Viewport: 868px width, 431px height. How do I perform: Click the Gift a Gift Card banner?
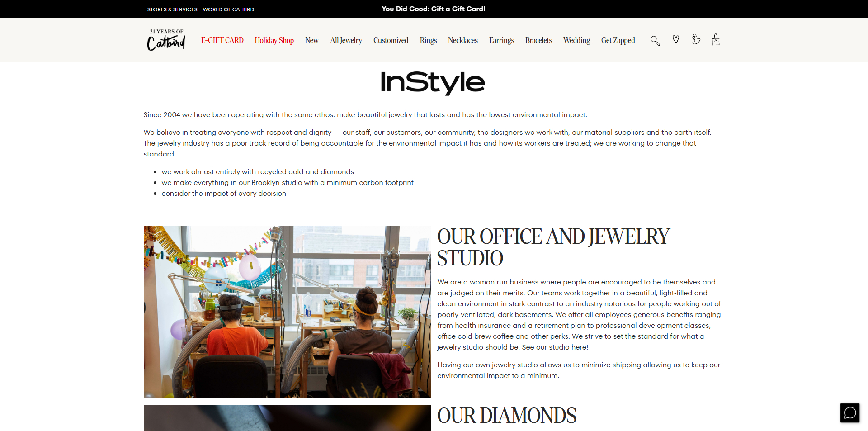coord(434,9)
